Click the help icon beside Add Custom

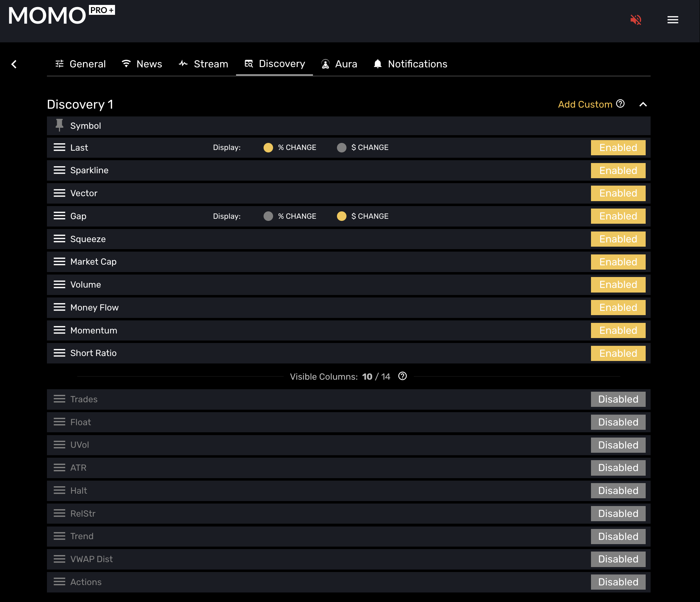pyautogui.click(x=620, y=104)
